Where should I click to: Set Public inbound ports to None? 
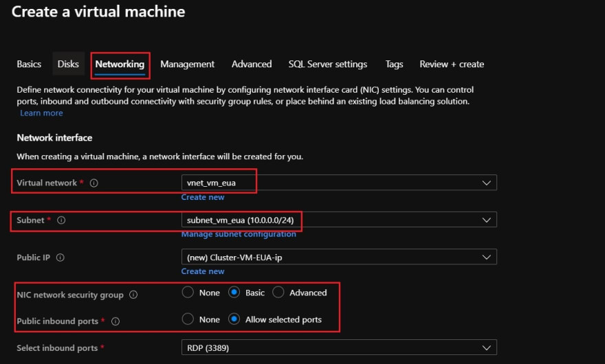point(188,319)
